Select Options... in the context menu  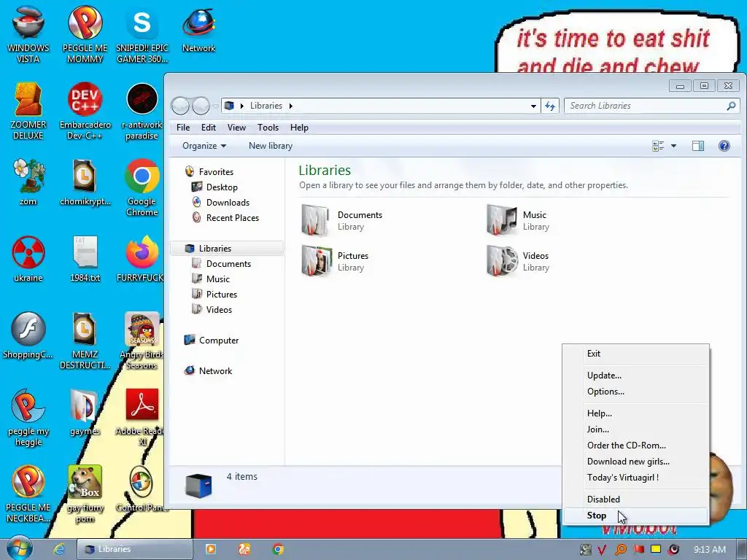tap(635, 392)
